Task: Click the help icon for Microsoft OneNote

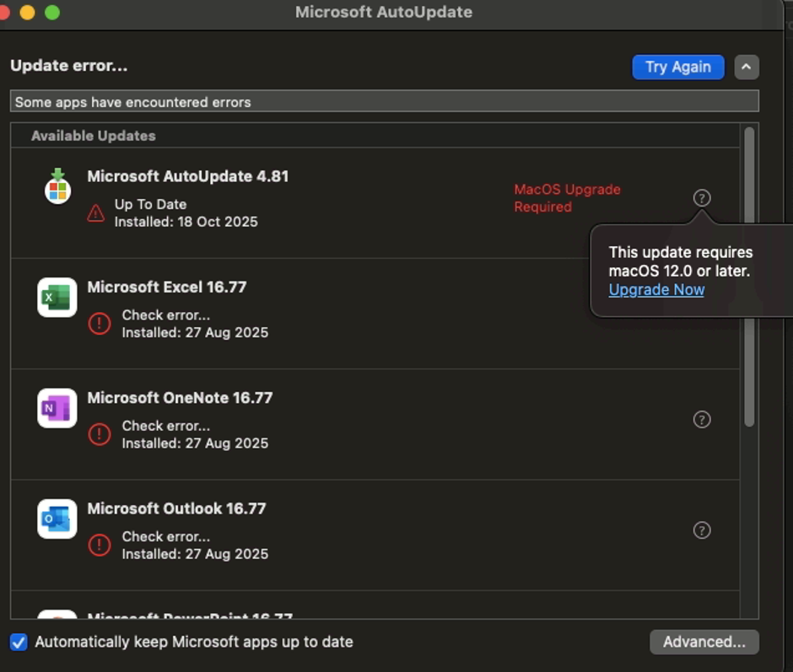Action: [x=702, y=419]
